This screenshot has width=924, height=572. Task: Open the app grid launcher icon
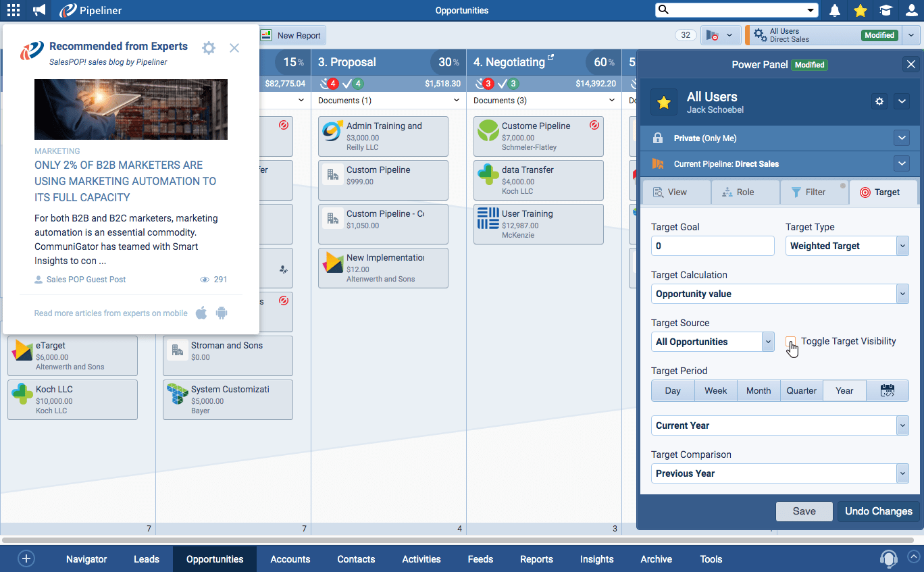14,10
